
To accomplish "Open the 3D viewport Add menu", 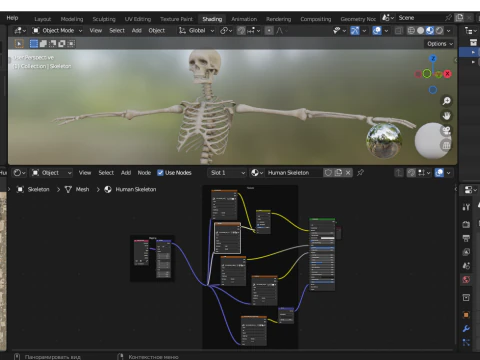I will point(137,31).
